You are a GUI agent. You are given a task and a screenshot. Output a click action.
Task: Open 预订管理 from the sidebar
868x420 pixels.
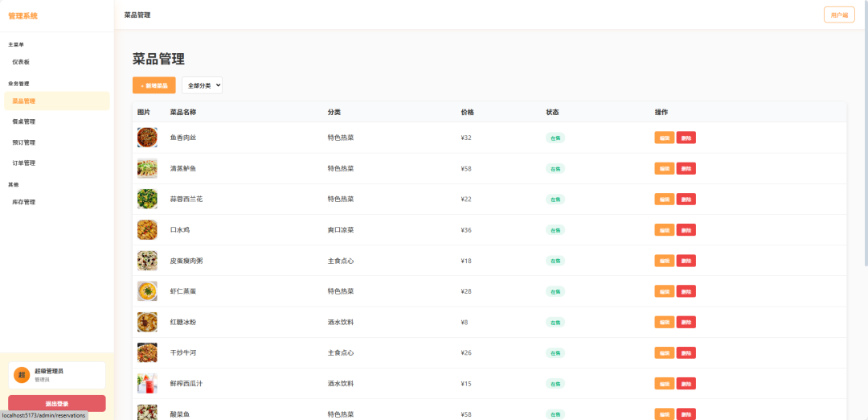tap(56, 142)
